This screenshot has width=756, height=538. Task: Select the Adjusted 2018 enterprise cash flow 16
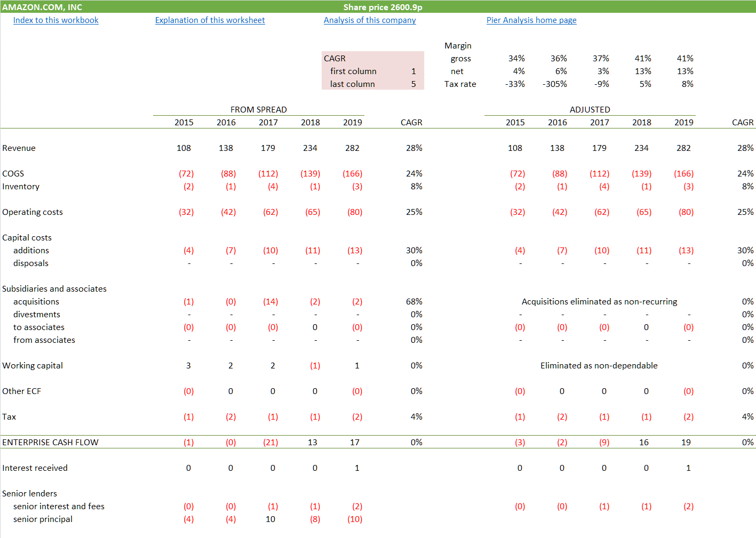[644, 443]
